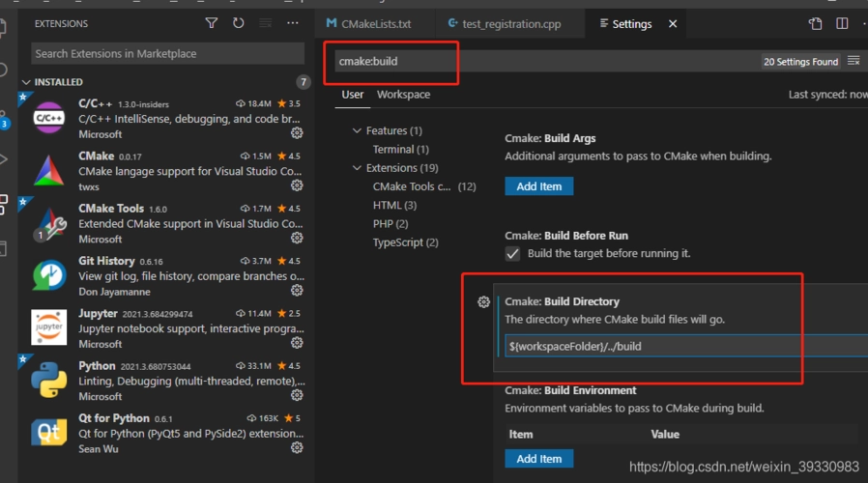
Task: Collapse the Features settings group
Action: 357,130
